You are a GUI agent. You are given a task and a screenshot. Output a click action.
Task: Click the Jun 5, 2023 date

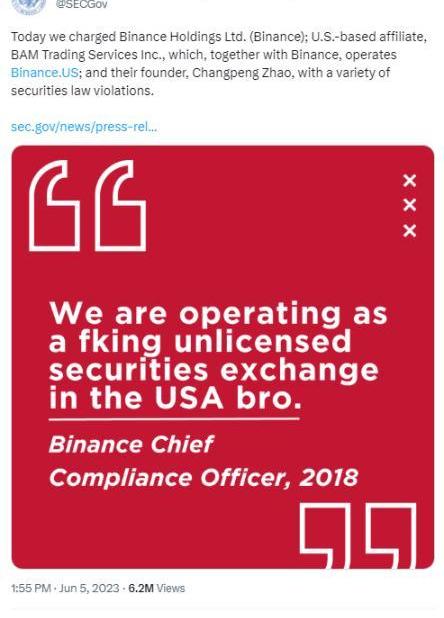89,588
